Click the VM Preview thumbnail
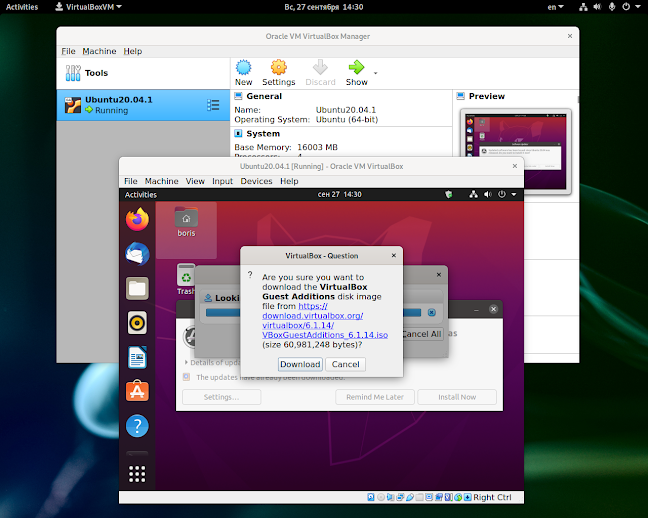 (x=515, y=151)
